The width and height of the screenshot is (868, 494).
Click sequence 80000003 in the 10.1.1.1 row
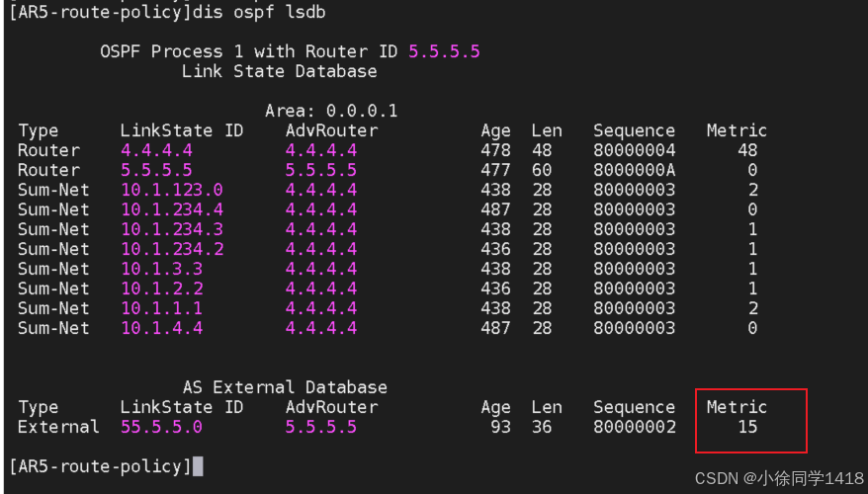[x=635, y=308]
